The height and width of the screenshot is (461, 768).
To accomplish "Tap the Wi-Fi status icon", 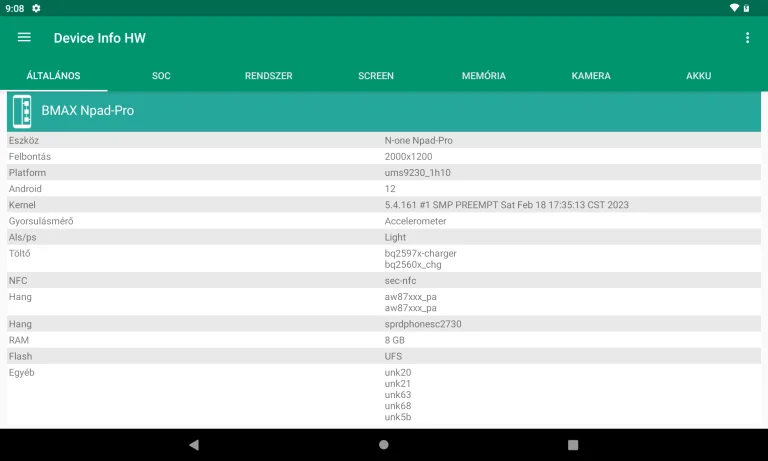I will pos(734,8).
